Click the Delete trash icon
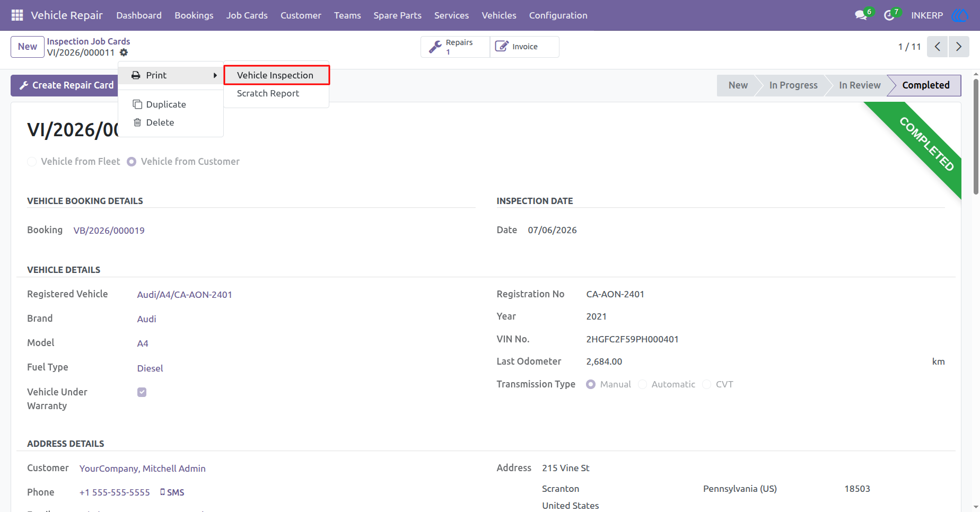Viewport: 980px width, 512px height. (x=137, y=122)
